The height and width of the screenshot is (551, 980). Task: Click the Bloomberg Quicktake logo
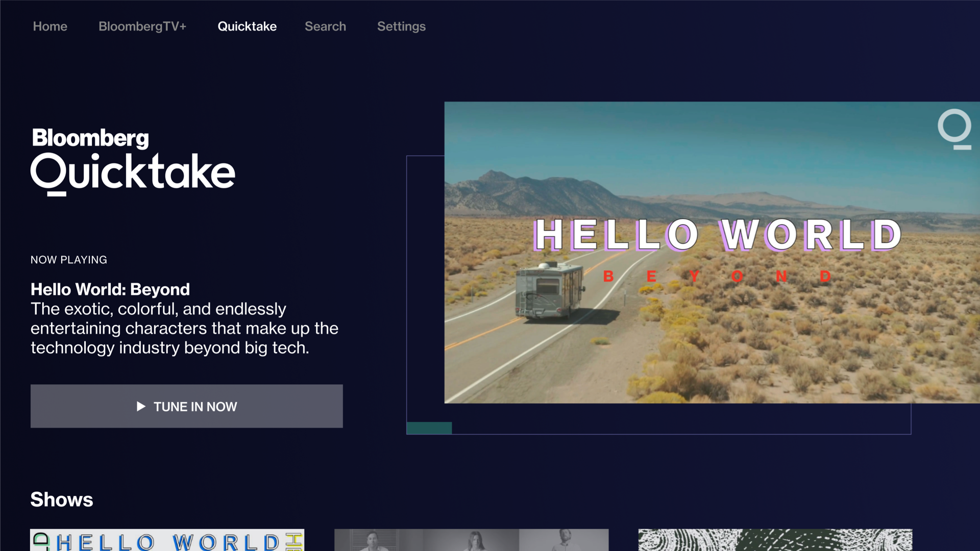[x=133, y=162]
